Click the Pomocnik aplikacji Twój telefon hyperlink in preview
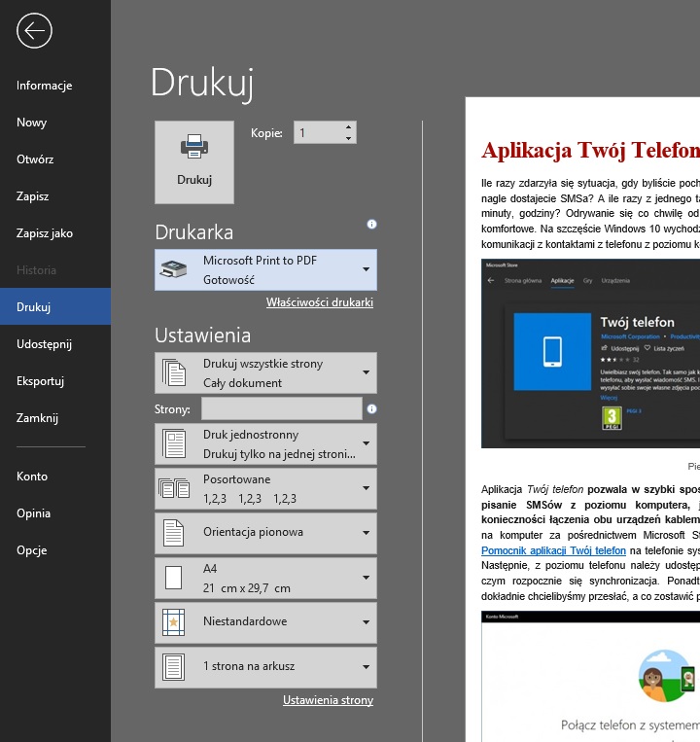The height and width of the screenshot is (742, 700). click(553, 550)
